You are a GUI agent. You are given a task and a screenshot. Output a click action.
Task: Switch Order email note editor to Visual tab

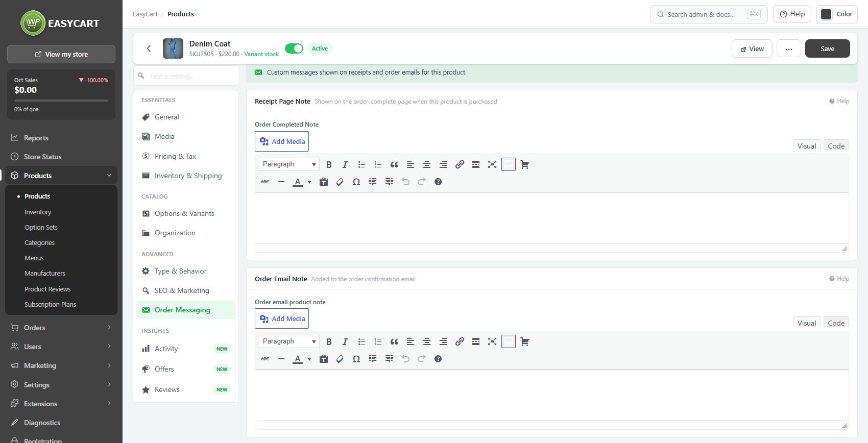[x=807, y=323]
